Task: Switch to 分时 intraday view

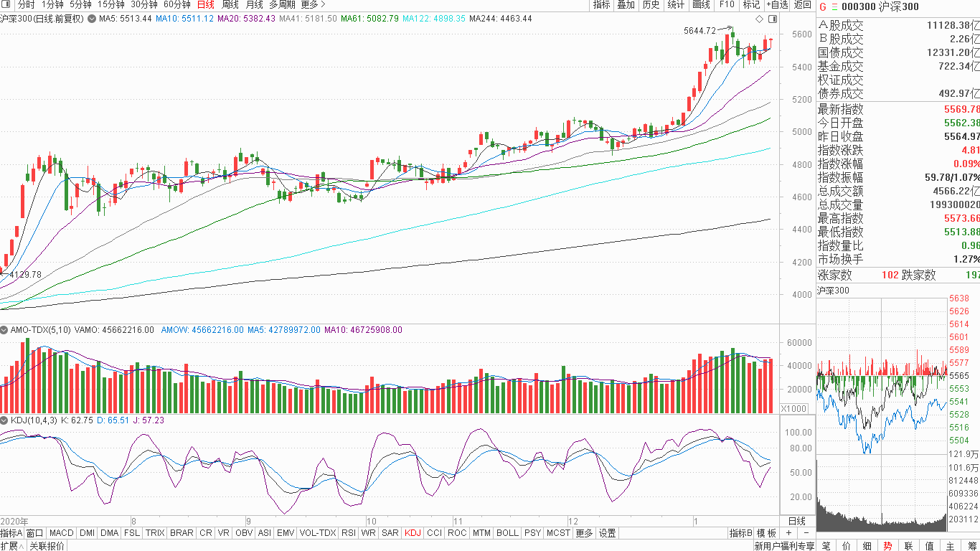Action: [26, 5]
